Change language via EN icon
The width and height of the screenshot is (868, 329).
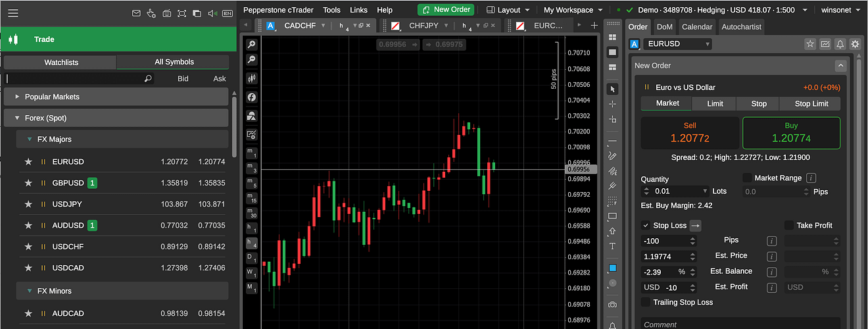[x=228, y=13]
